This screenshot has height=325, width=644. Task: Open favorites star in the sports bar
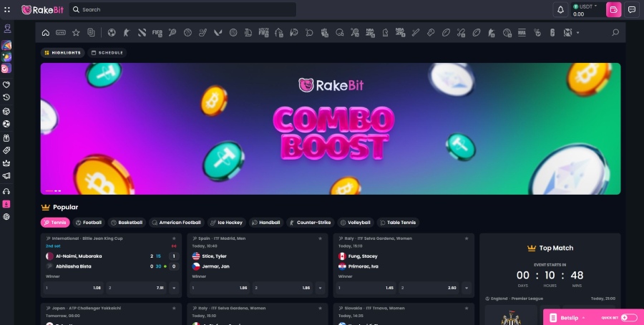[76, 32]
